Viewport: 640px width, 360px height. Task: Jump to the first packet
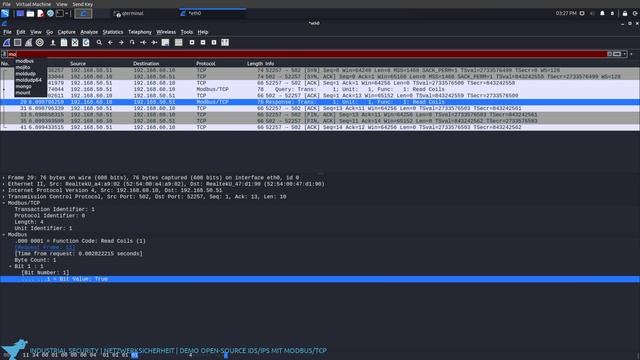143,42
